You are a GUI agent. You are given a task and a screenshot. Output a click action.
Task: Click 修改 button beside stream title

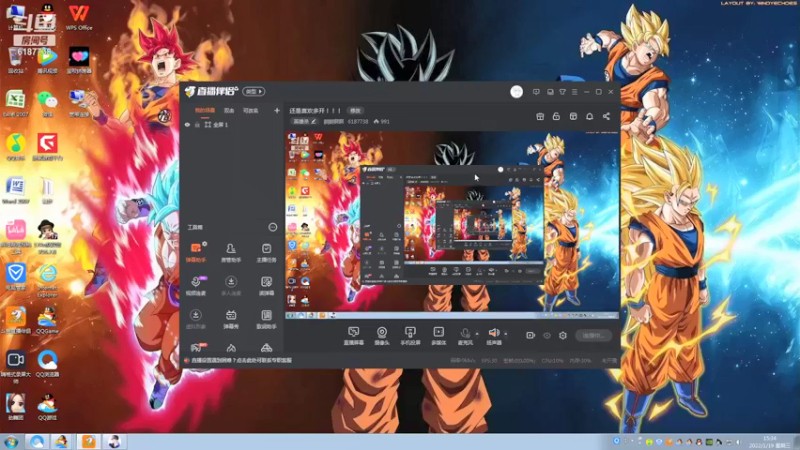click(355, 111)
